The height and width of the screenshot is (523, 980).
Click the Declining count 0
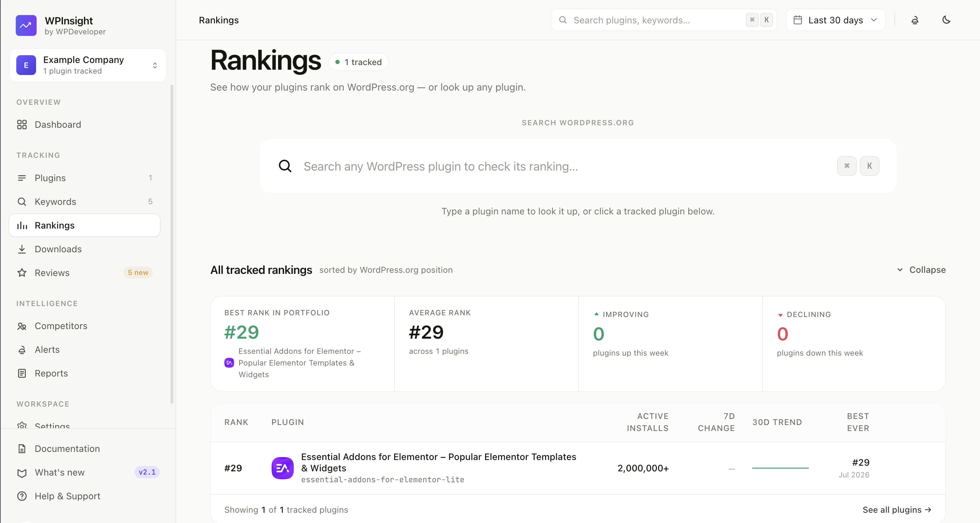click(x=783, y=334)
